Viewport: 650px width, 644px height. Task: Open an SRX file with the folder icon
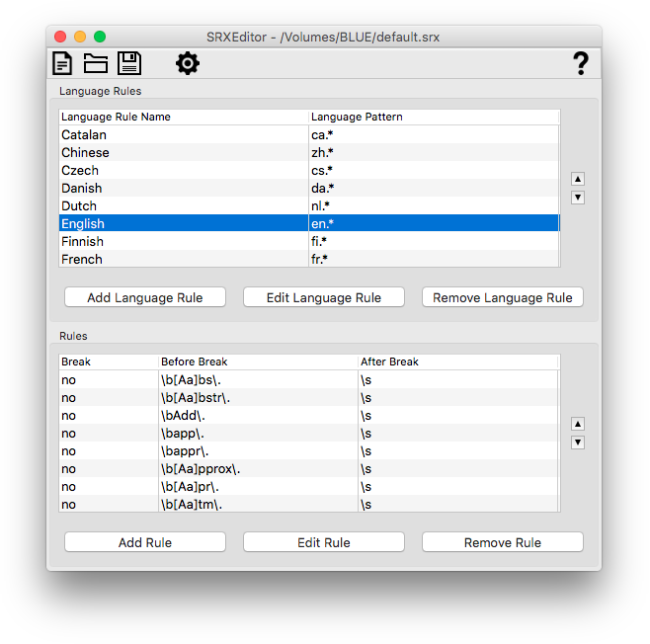[96, 63]
